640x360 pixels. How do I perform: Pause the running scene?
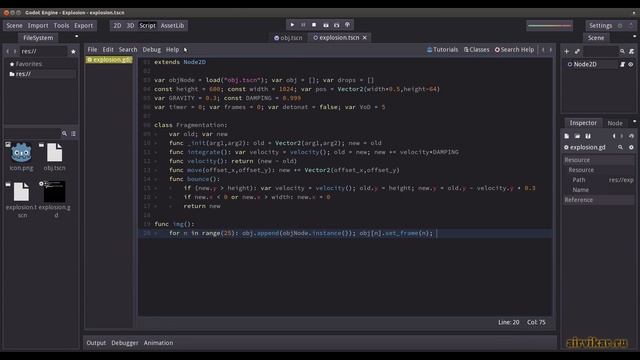(x=303, y=25)
